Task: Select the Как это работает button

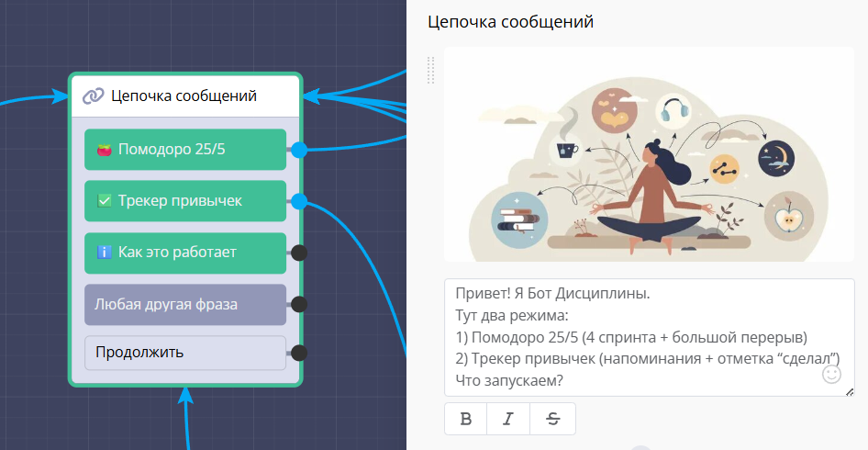Action: 185,253
